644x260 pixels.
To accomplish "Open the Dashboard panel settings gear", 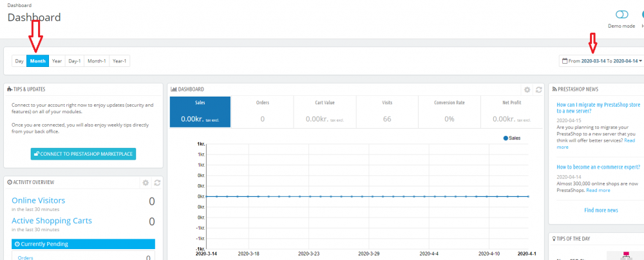I will tap(527, 89).
